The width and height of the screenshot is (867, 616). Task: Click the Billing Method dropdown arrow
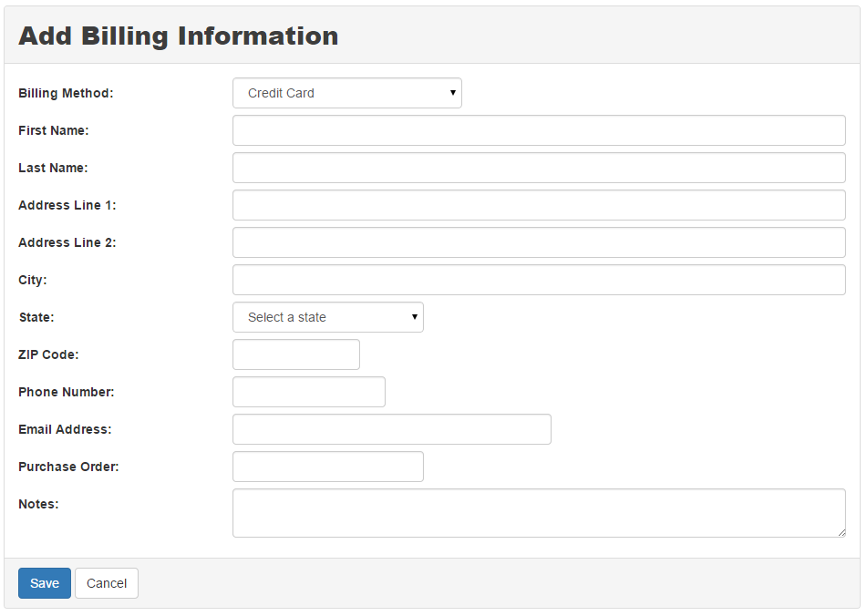452,93
